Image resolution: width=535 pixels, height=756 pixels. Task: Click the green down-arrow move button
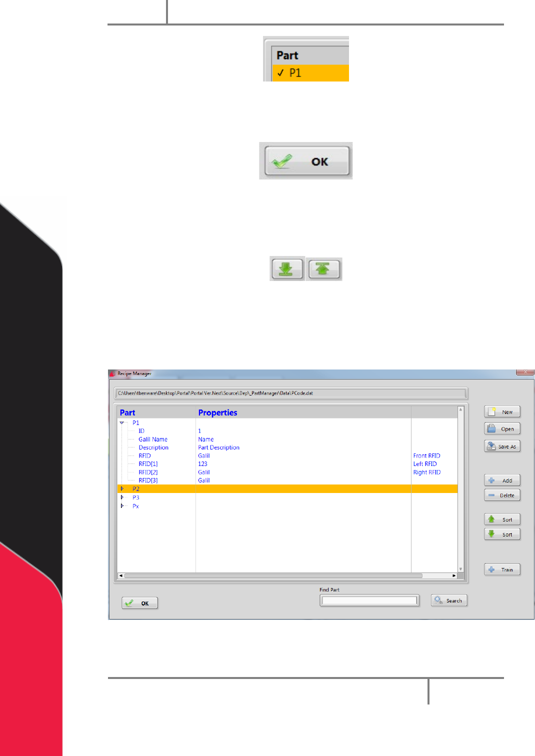[x=287, y=269]
